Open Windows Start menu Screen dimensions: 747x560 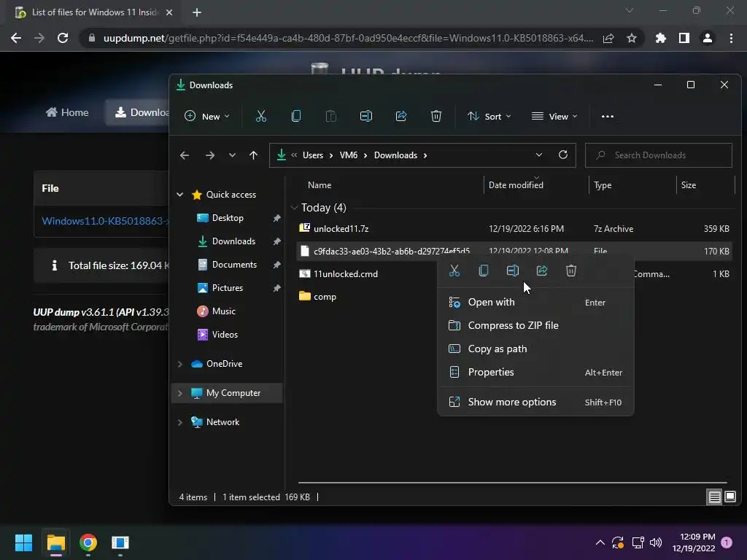pos(24,542)
